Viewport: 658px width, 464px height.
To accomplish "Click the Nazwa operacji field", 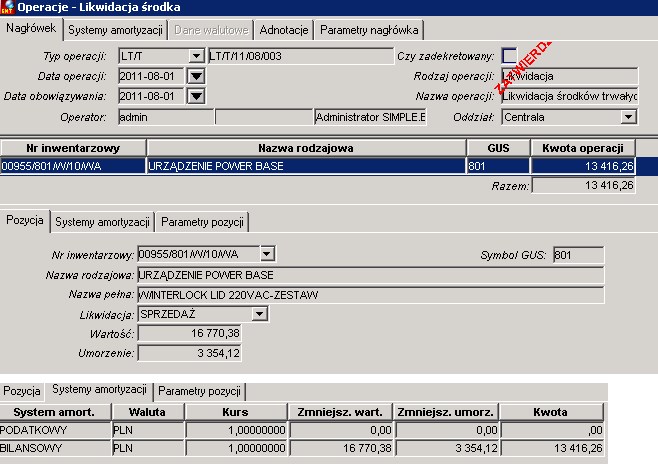I will 569,96.
